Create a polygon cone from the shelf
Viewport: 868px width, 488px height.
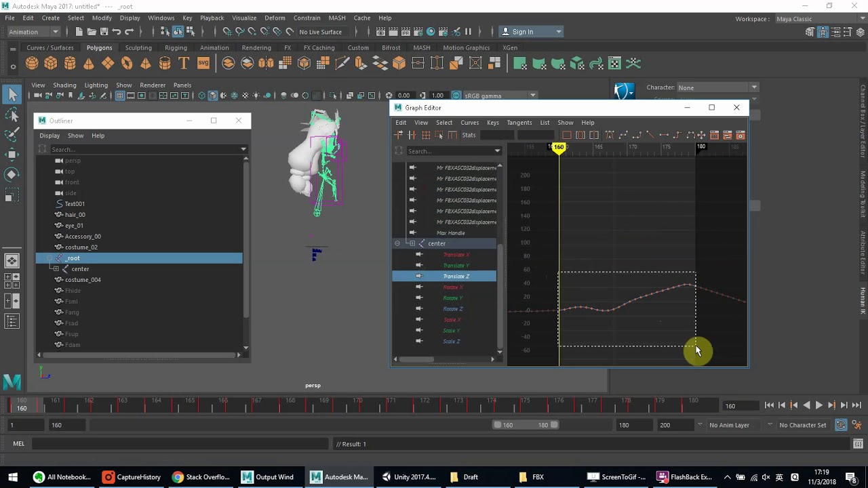[x=89, y=64]
